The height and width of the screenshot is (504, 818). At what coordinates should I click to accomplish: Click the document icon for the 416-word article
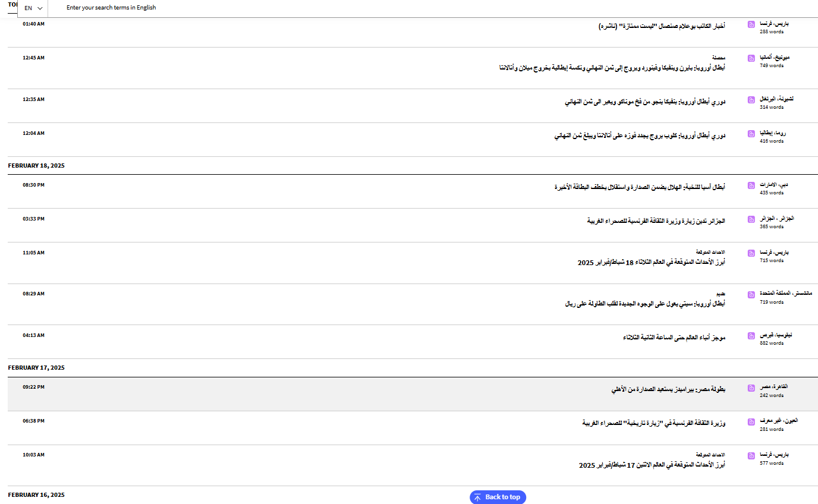coord(751,134)
